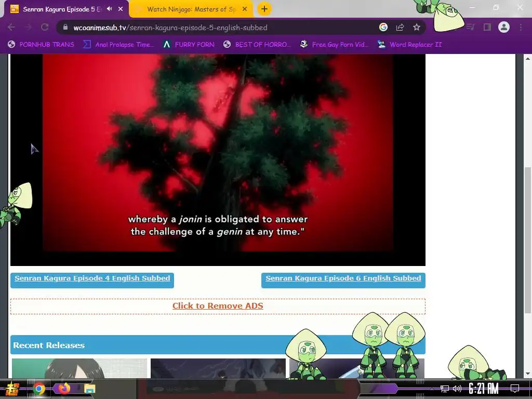The height and width of the screenshot is (399, 532).
Task: Close the Senran Kagura Episode 5 tab
Action: pos(121,9)
